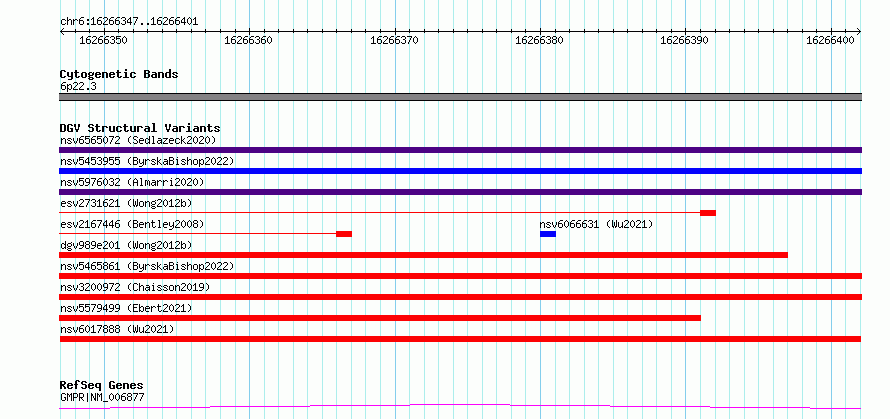Open the nsv5453955 (ByrskaBishop2022) label

tap(147, 161)
